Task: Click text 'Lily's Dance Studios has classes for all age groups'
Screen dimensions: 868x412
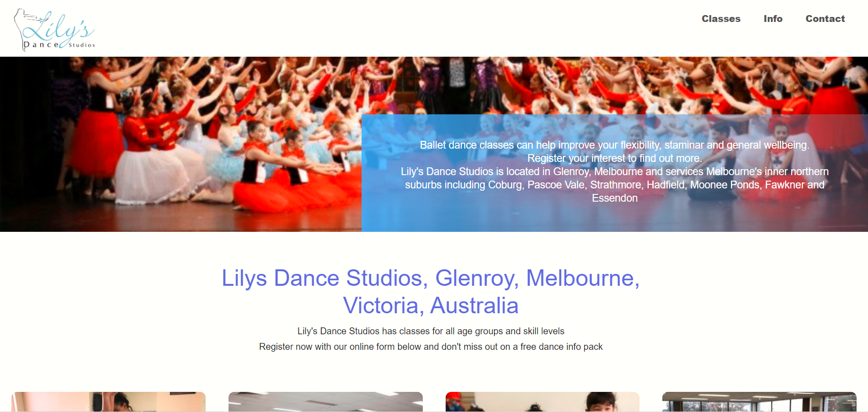Action: [431, 331]
